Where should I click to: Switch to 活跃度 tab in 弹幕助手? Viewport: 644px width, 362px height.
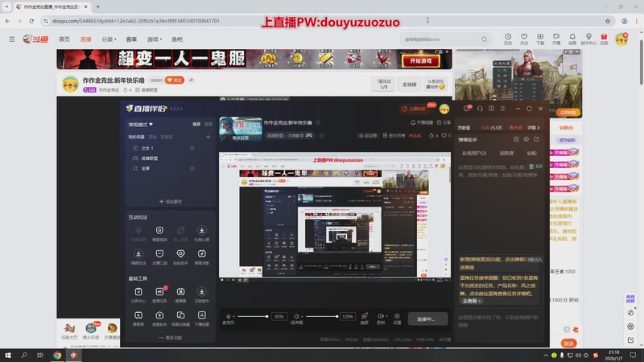(x=506, y=153)
